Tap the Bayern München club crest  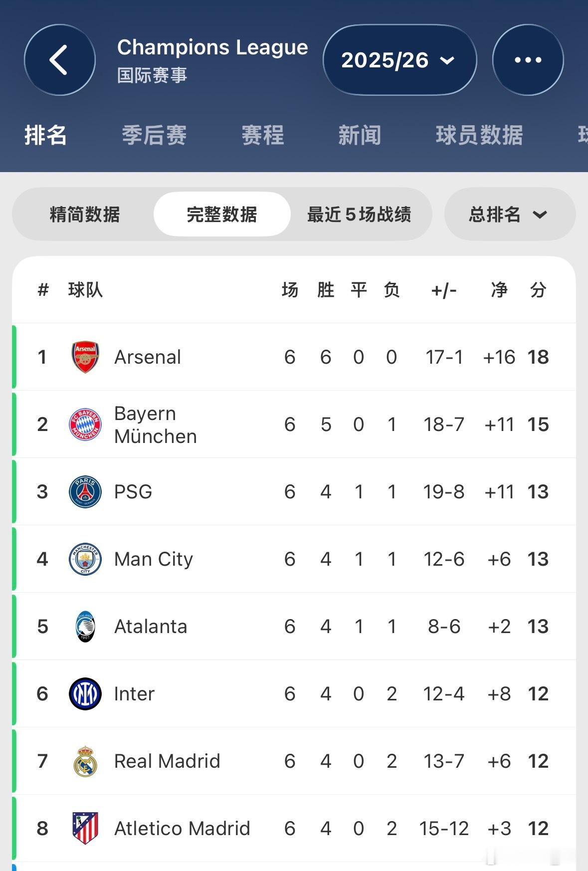(85, 425)
